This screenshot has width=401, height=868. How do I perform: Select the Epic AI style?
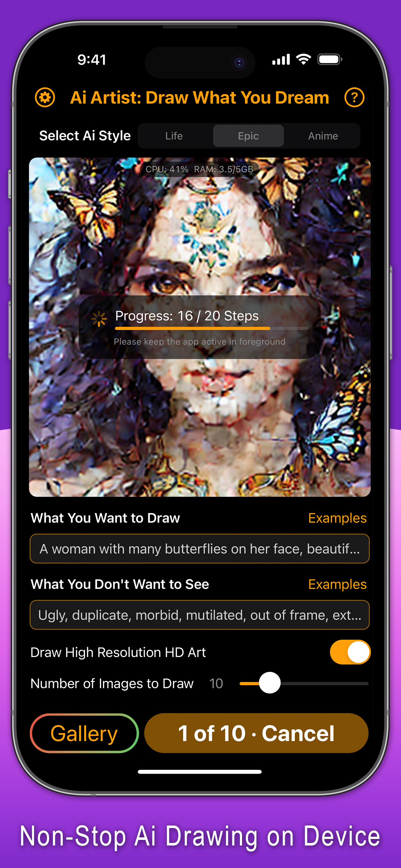pyautogui.click(x=249, y=136)
